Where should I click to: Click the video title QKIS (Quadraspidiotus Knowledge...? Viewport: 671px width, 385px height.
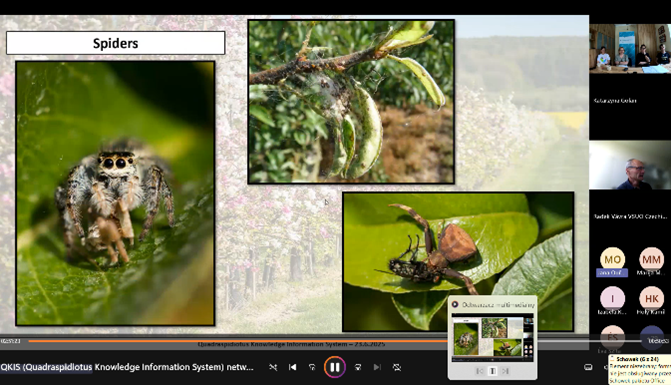[x=127, y=367]
